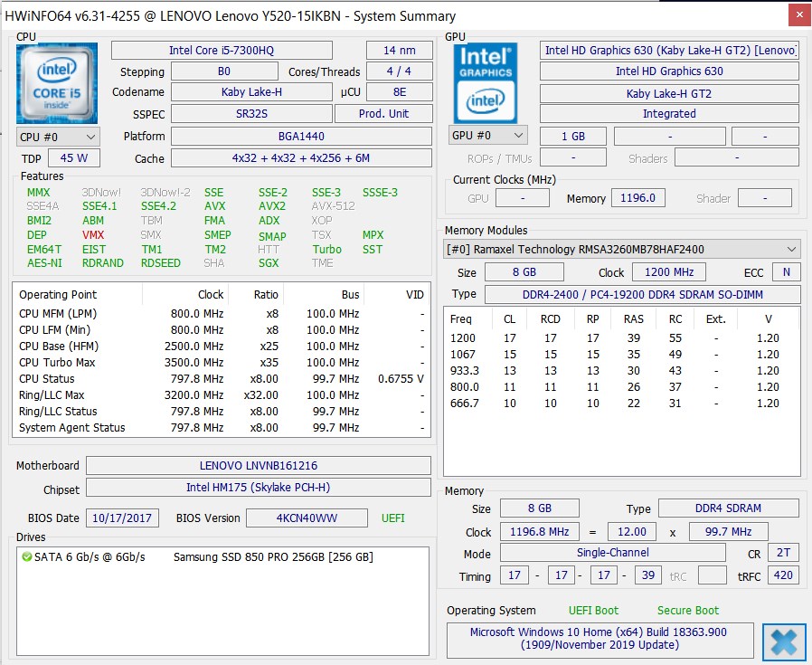Click the Kaby Lake-H codename field
This screenshot has width=812, height=665.
point(251,92)
